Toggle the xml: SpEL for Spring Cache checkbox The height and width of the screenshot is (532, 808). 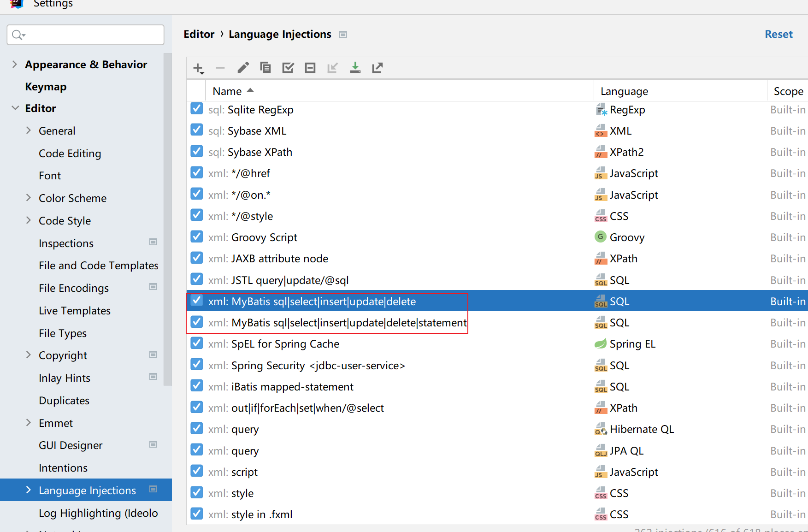tap(197, 343)
